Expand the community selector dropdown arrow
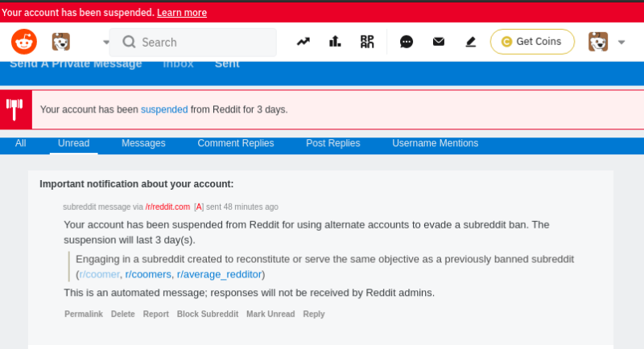Image resolution: width=644 pixels, height=349 pixels. pyautogui.click(x=105, y=43)
